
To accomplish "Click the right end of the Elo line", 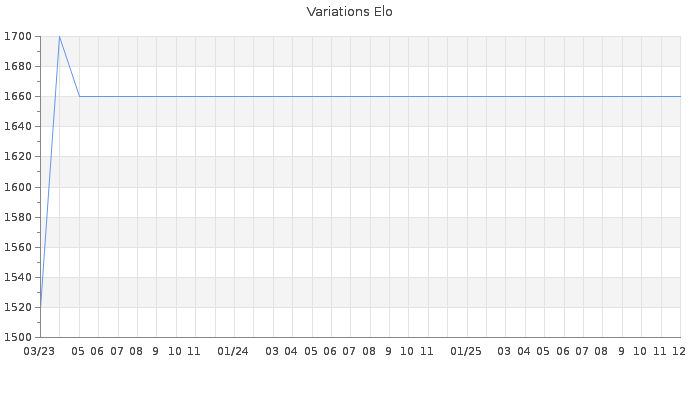I will (679, 97).
